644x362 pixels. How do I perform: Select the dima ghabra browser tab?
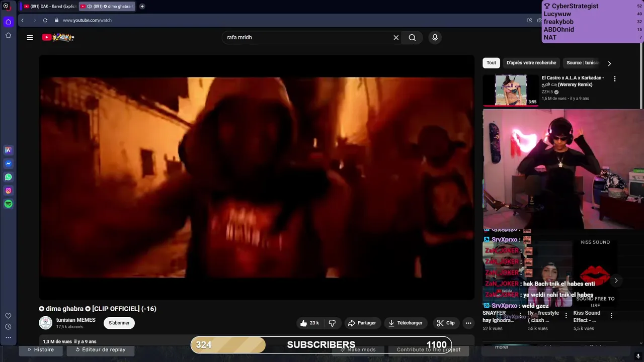coord(107,6)
